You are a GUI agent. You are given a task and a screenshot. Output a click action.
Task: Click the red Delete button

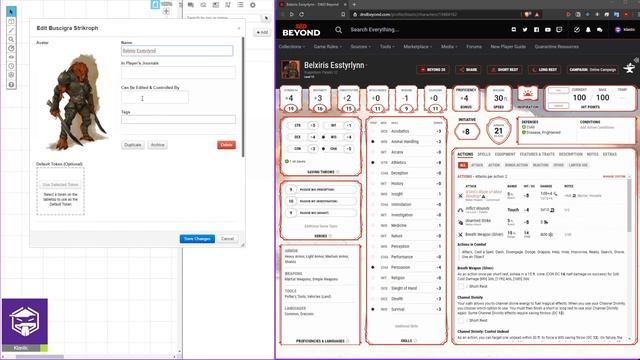click(x=227, y=145)
